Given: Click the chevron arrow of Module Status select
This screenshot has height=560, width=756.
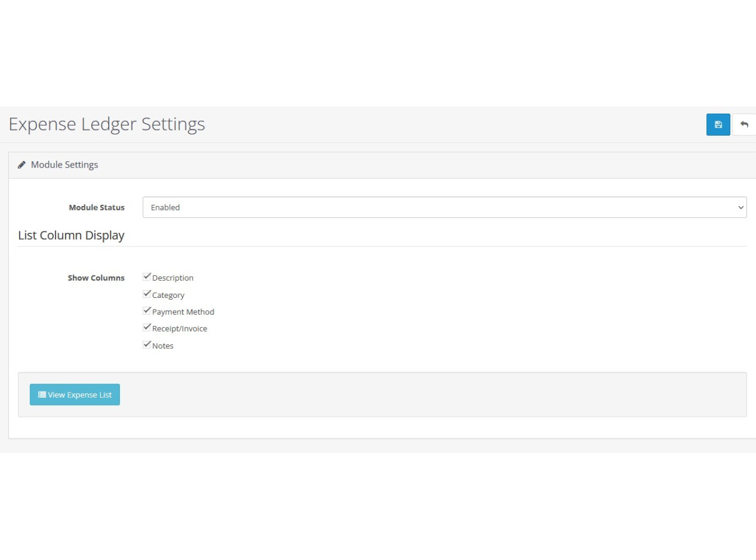Looking at the screenshot, I should coord(740,207).
